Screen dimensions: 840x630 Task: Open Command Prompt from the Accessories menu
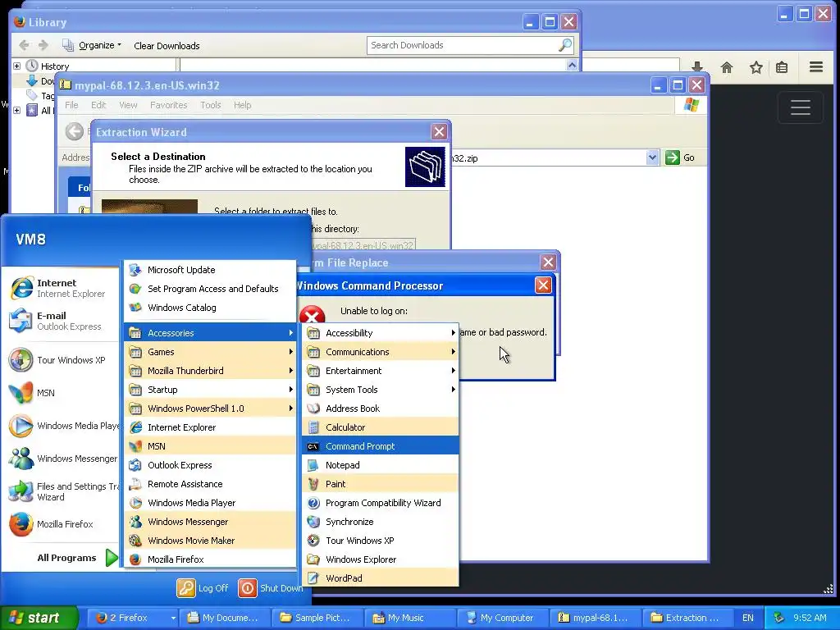(381, 446)
